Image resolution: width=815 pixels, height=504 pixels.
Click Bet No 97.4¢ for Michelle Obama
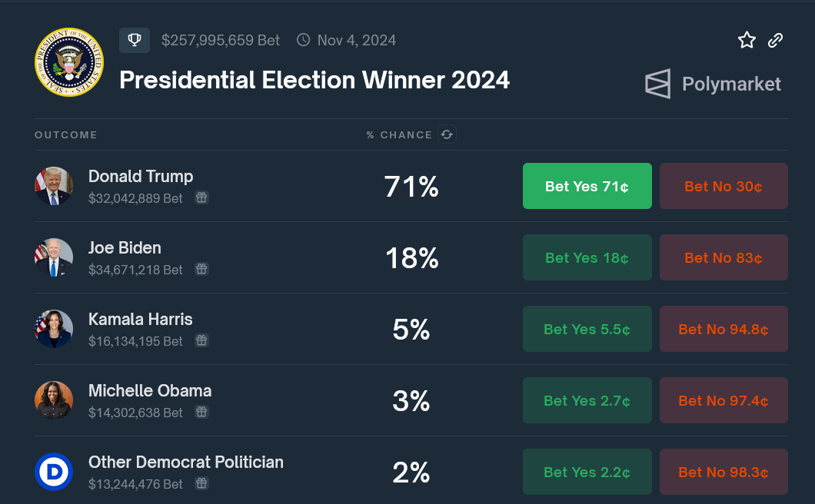click(x=724, y=400)
